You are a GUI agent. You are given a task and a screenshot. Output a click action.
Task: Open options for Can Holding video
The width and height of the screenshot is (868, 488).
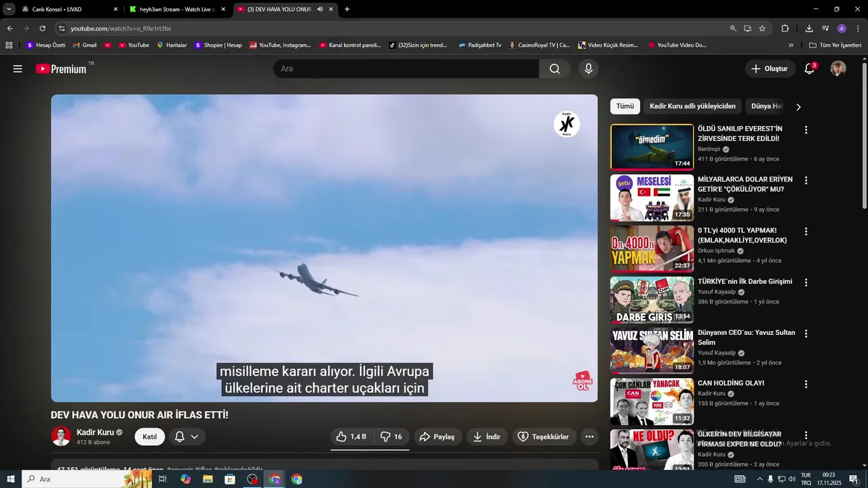(806, 384)
